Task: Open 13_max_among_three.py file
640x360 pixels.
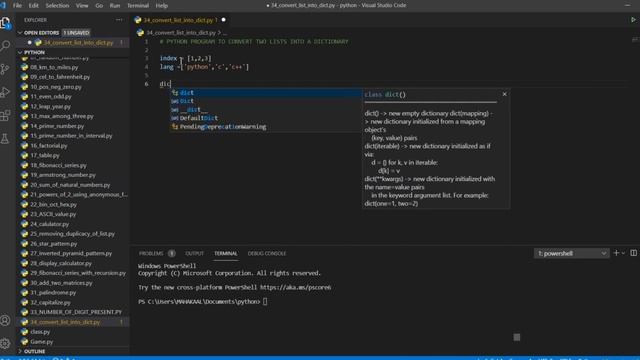Action: (62, 116)
